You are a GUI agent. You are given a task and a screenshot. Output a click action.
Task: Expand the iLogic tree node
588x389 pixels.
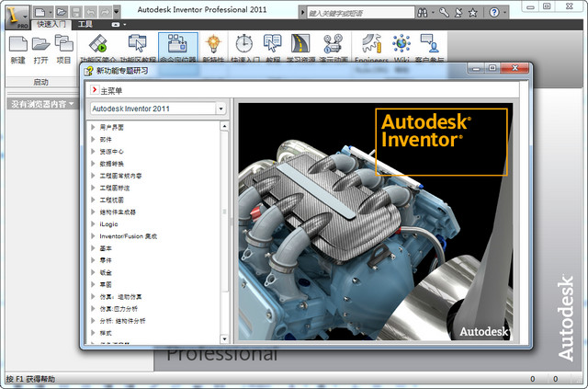94,223
